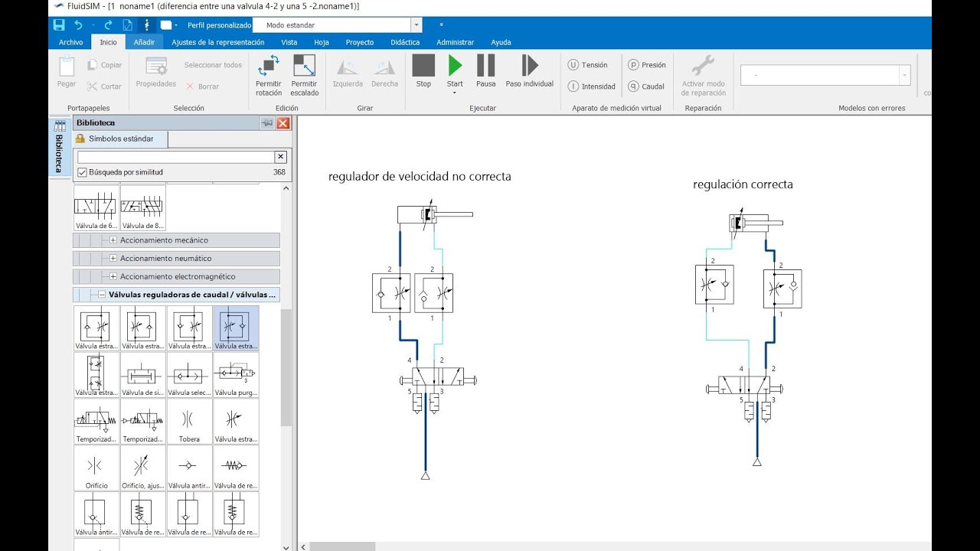Screen dimensions: 980x551
Task: Select the Válvula purg... library symbol
Action: [236, 375]
